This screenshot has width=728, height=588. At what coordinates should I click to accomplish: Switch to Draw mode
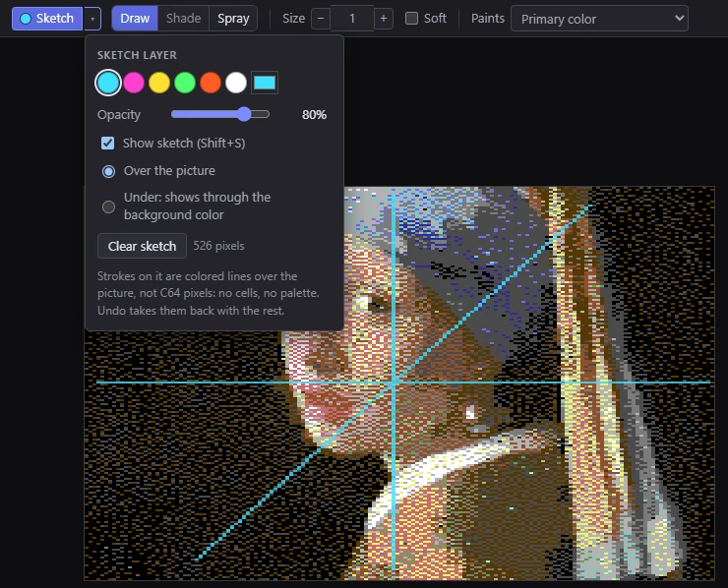[x=135, y=19]
